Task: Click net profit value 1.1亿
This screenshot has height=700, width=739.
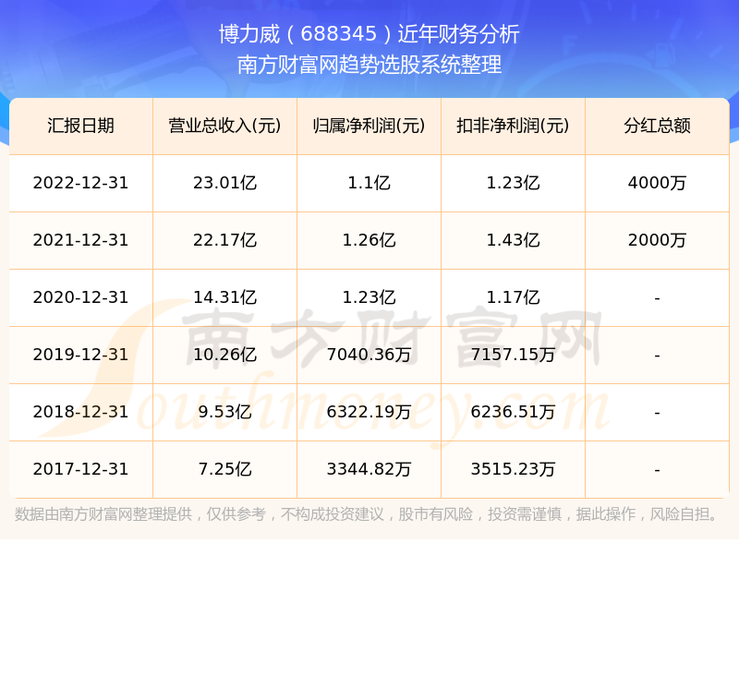Action: click(369, 183)
